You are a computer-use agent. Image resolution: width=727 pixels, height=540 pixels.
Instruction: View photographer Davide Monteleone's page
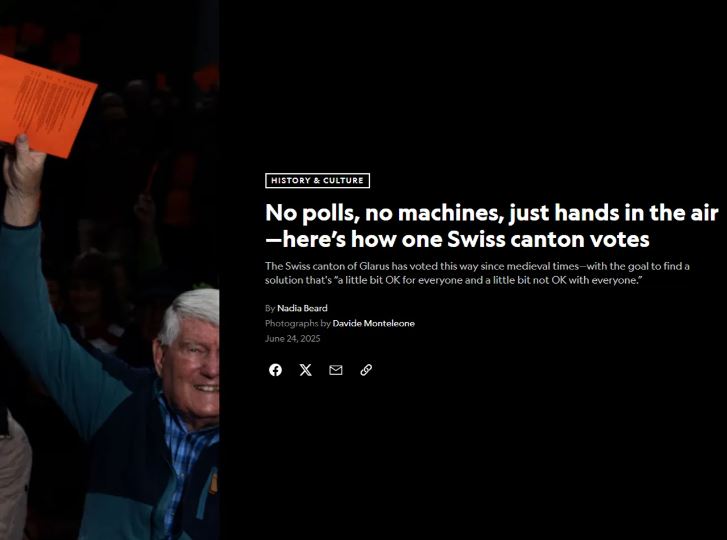pos(374,324)
